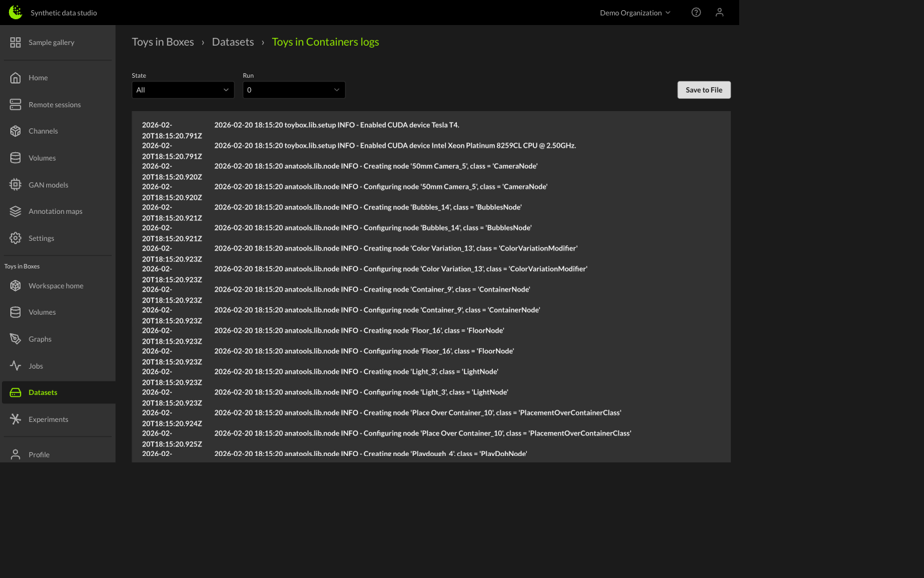This screenshot has height=578, width=924.
Task: Navigate to Toys in Boxes breadcrumb
Action: coord(162,41)
